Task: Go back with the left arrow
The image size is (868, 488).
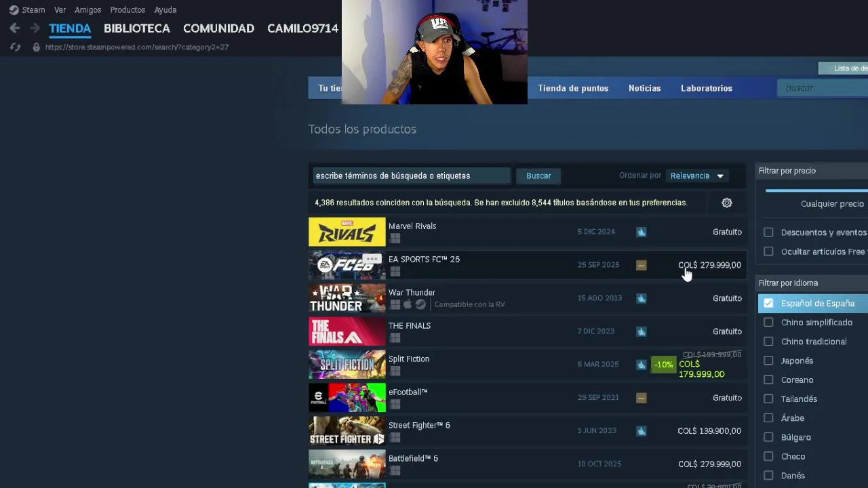Action: (x=15, y=28)
